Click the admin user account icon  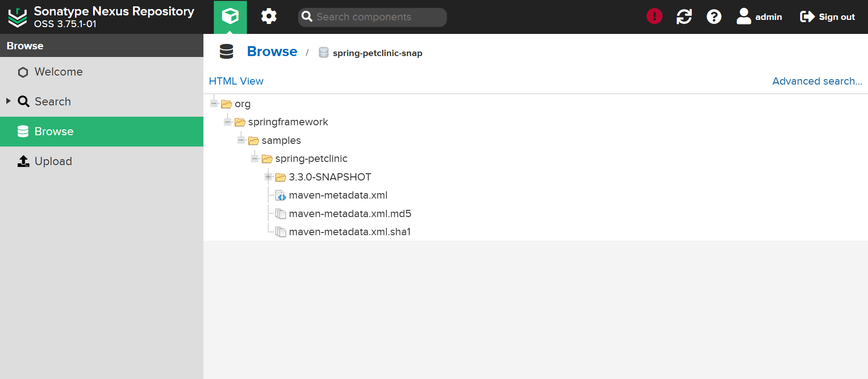click(x=743, y=16)
